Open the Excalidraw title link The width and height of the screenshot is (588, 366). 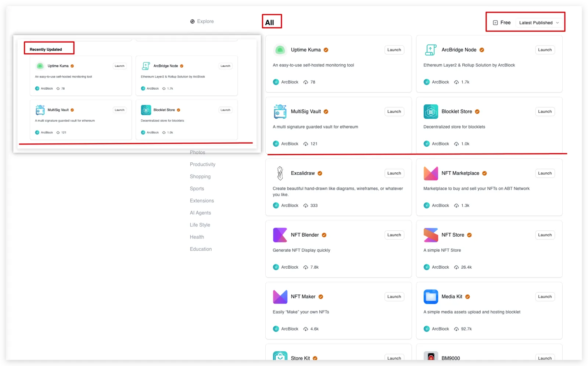tap(303, 173)
